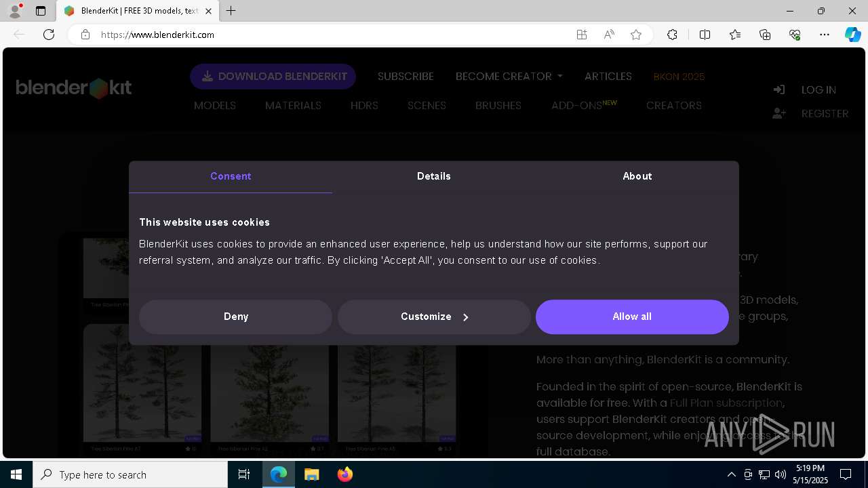Image resolution: width=868 pixels, height=488 pixels.
Task: Click the network tray icon
Action: coord(764,474)
